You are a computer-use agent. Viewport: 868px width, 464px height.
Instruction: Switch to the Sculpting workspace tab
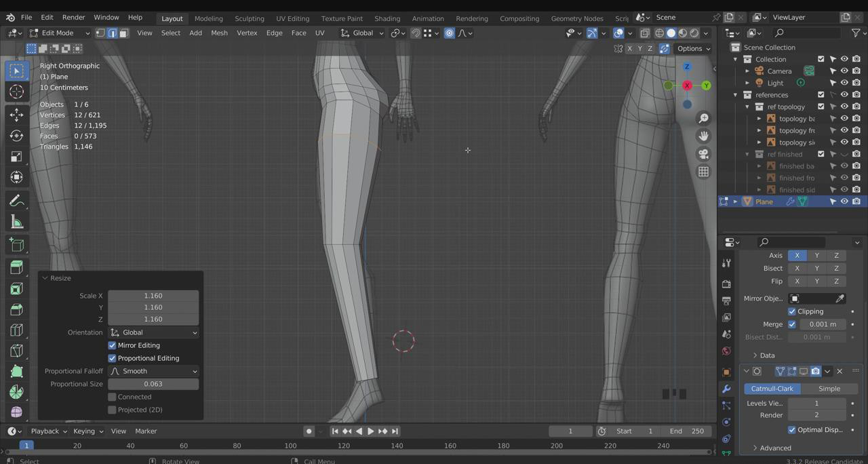[250, 18]
